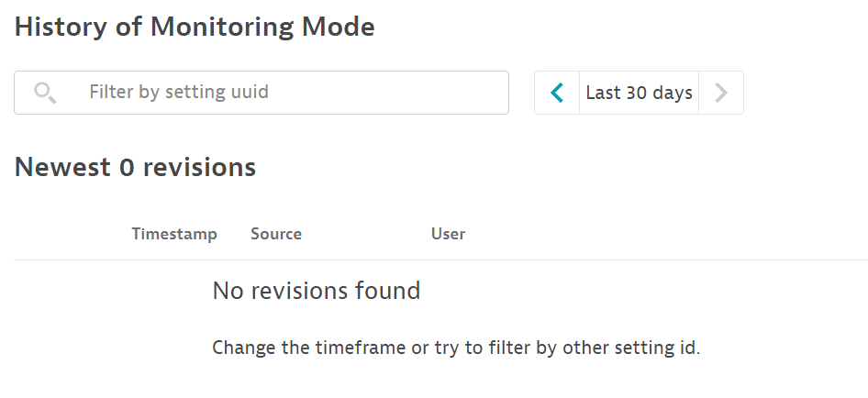
Task: Go to previous timeframe with left chevron
Action: pos(557,93)
